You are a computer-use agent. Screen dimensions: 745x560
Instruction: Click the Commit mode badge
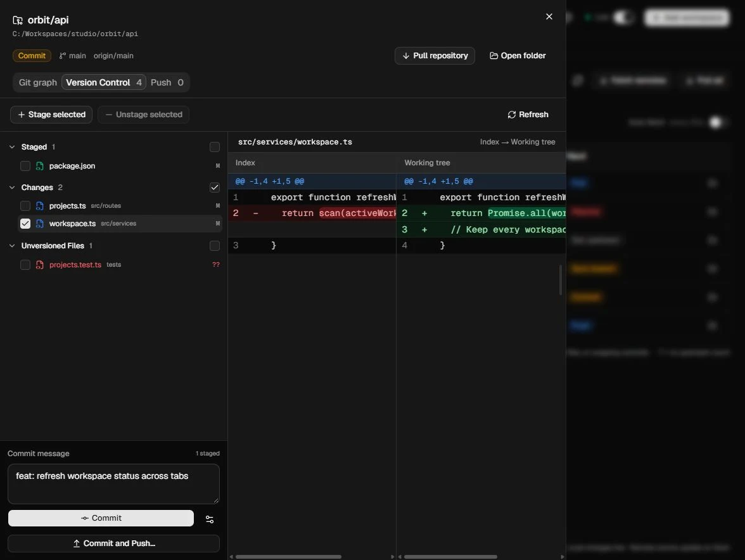pos(32,56)
